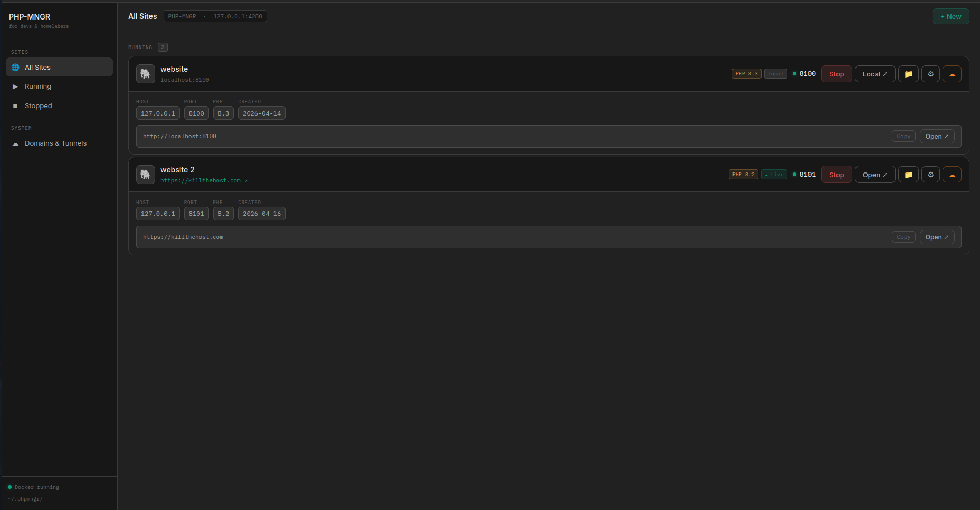Click the cloud icon beside Domains & Tunnels
Image resolution: width=980 pixels, height=510 pixels.
15,143
